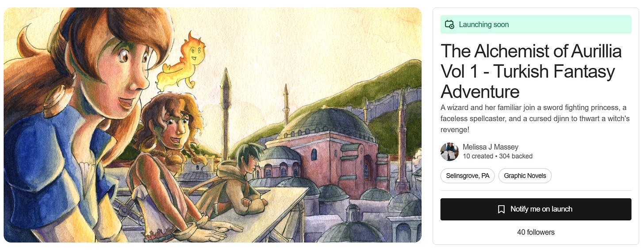Click the calendar clock icon beside Launching soon
Screen dimensions: 644x250
(449, 25)
